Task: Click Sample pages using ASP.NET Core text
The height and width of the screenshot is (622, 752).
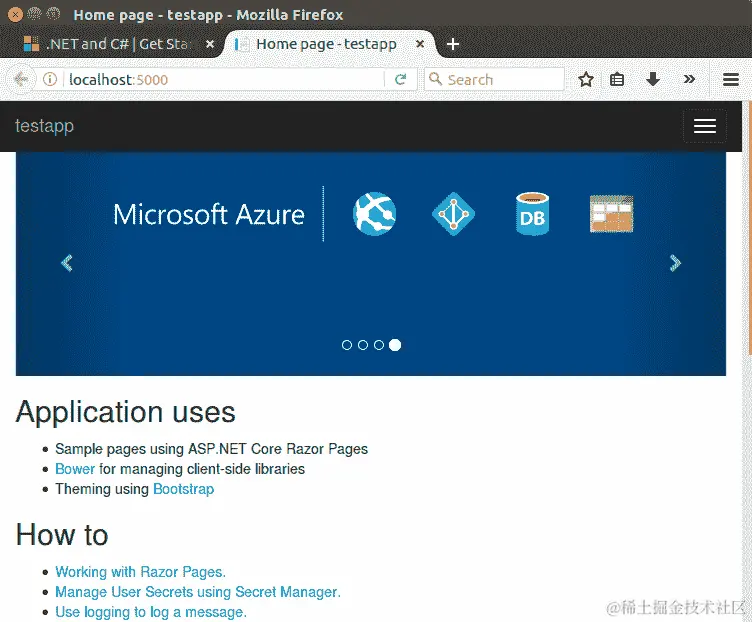Action: click(212, 449)
